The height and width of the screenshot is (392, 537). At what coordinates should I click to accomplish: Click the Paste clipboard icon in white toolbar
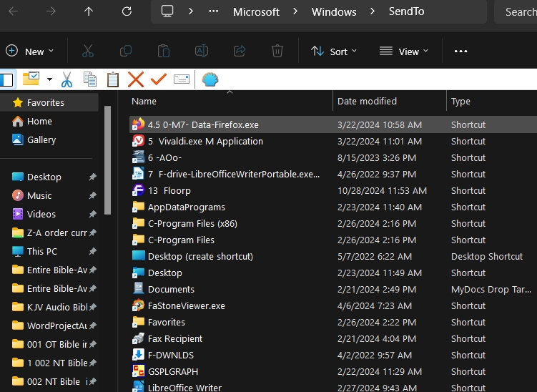point(113,79)
